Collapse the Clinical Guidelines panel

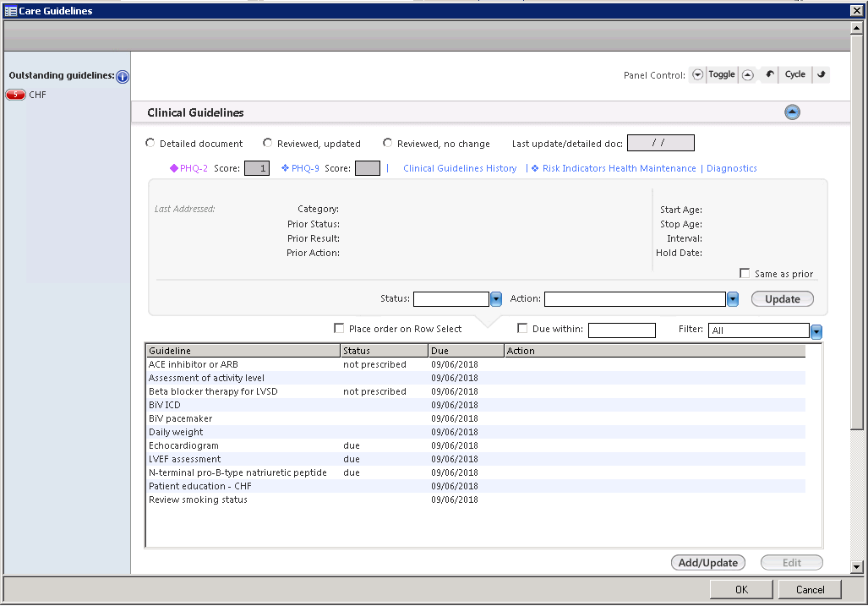792,112
